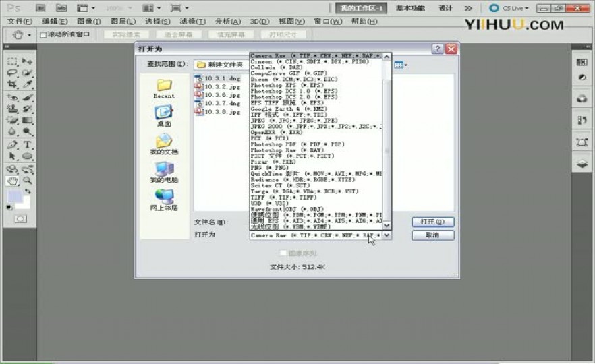
Task: Select the Quick Selection tool
Action: (27, 72)
